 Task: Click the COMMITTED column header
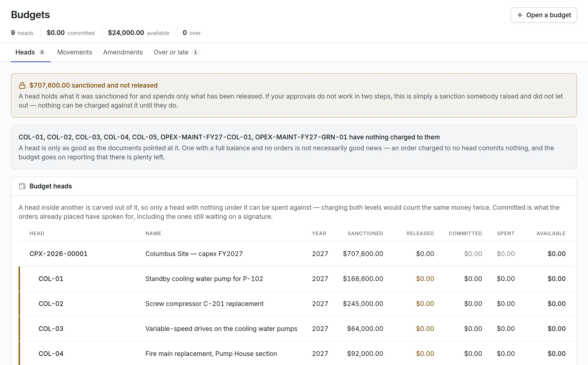click(465, 233)
